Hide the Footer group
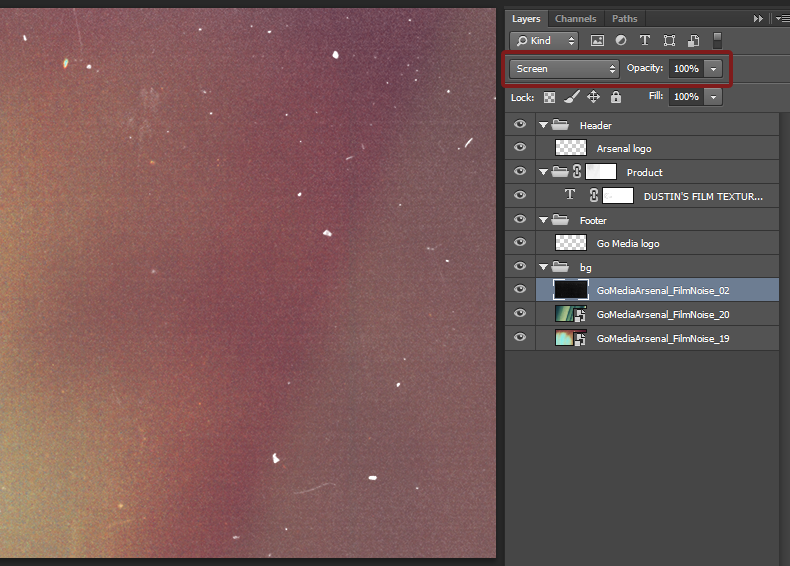Screen dimensions: 790x566 pos(520,219)
